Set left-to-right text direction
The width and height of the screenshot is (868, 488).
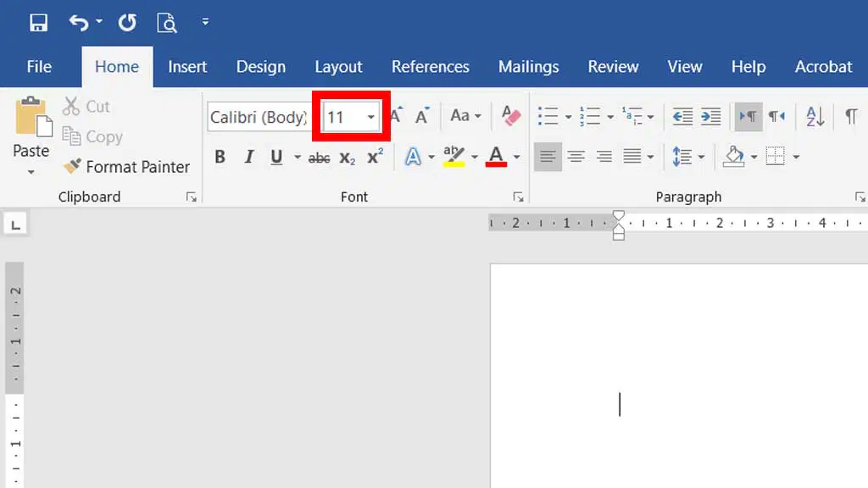pos(748,117)
